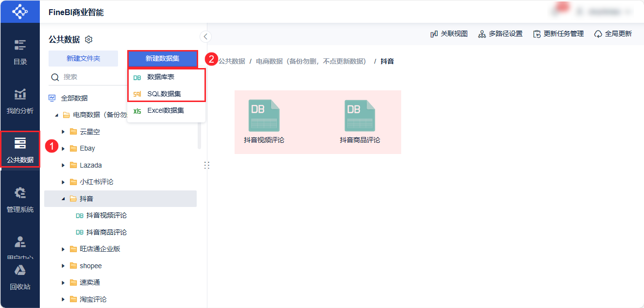Select the 旺店通企业版 folder row
This screenshot has height=308, width=644.
tap(120, 249)
